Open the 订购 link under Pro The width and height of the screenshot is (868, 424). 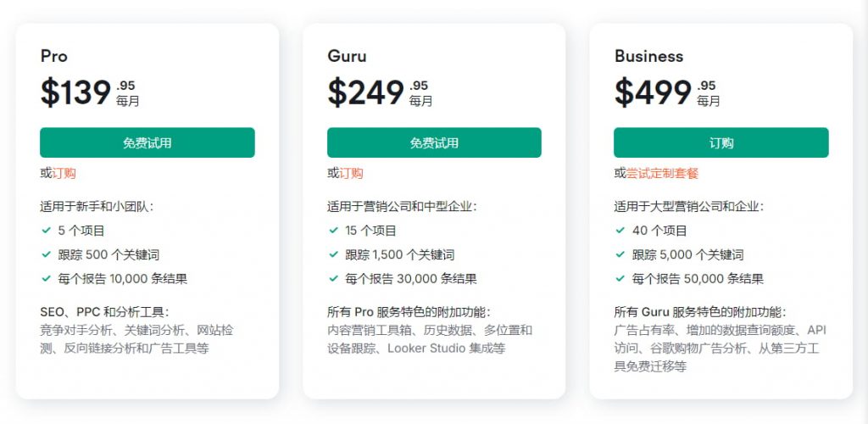(64, 173)
